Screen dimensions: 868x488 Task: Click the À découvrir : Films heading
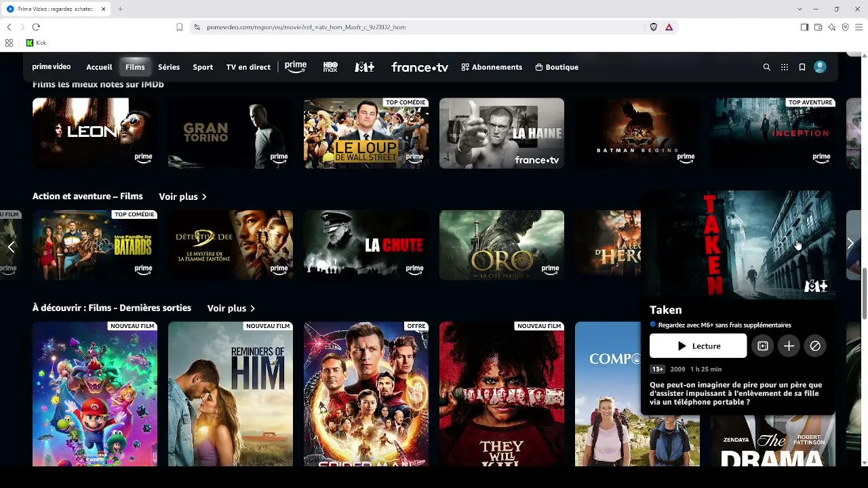(x=112, y=308)
